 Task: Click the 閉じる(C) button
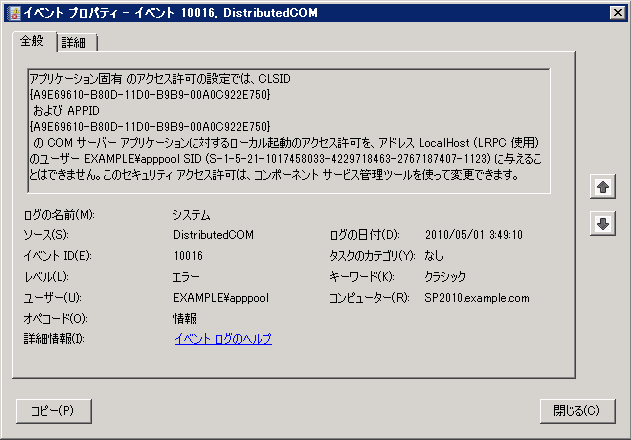pyautogui.click(x=577, y=411)
